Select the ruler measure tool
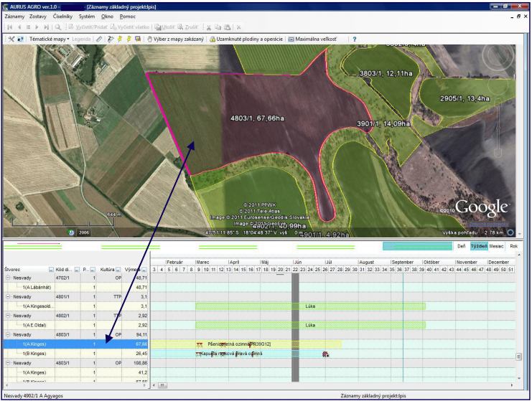The image size is (532, 401). 99,39
